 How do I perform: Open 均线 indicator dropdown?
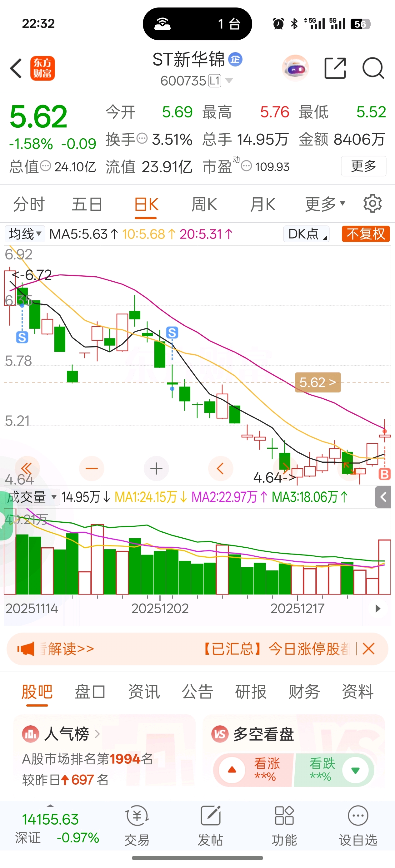[x=25, y=234]
